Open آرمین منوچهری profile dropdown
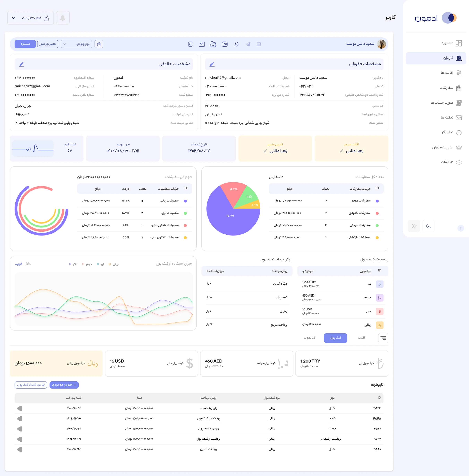469x476 pixels. [x=30, y=18]
